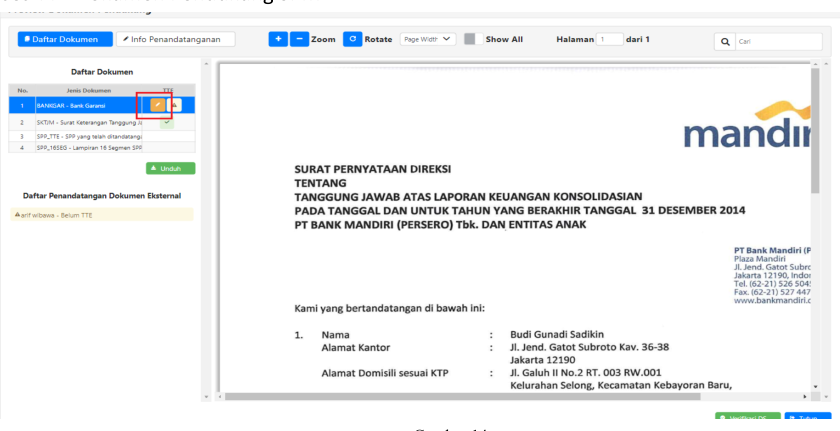This screenshot has height=431, width=840.
Task: Zoom out with the minus button
Action: pyautogui.click(x=297, y=39)
